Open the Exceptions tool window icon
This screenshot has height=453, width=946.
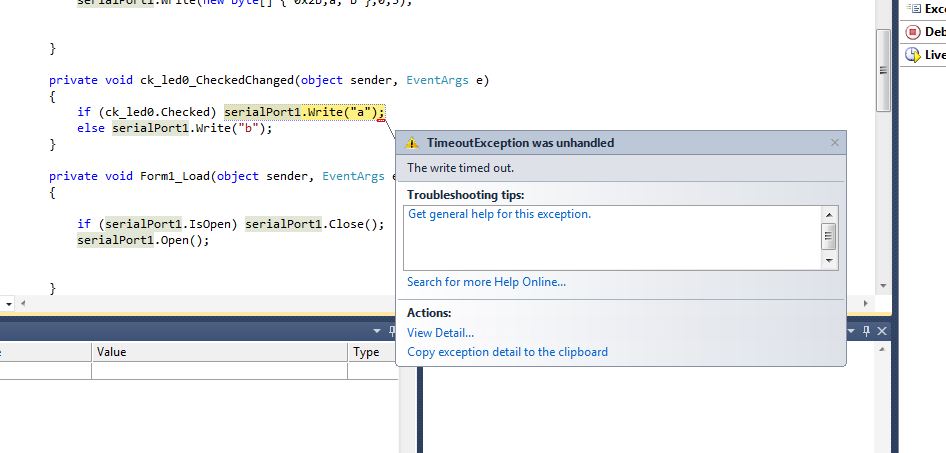[x=915, y=8]
